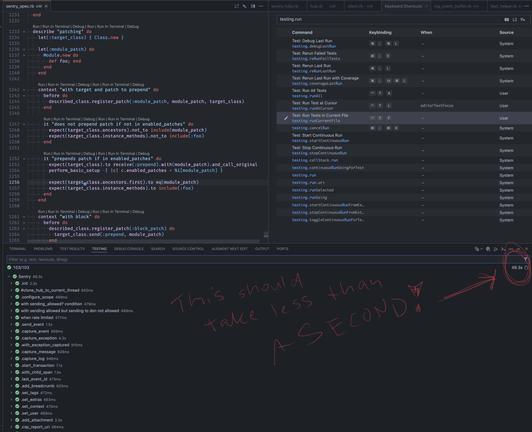Select the Test: Rerun Last Run with Coverage row
This screenshot has width=532, height=432.
(x=404, y=81)
